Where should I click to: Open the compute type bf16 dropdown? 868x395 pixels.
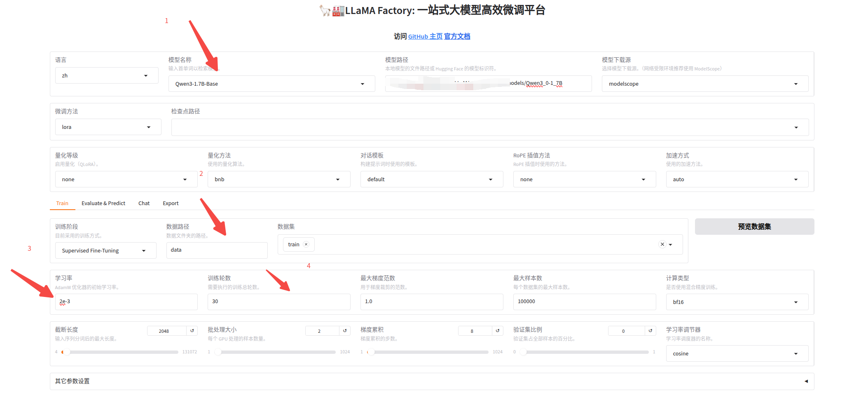pos(737,302)
